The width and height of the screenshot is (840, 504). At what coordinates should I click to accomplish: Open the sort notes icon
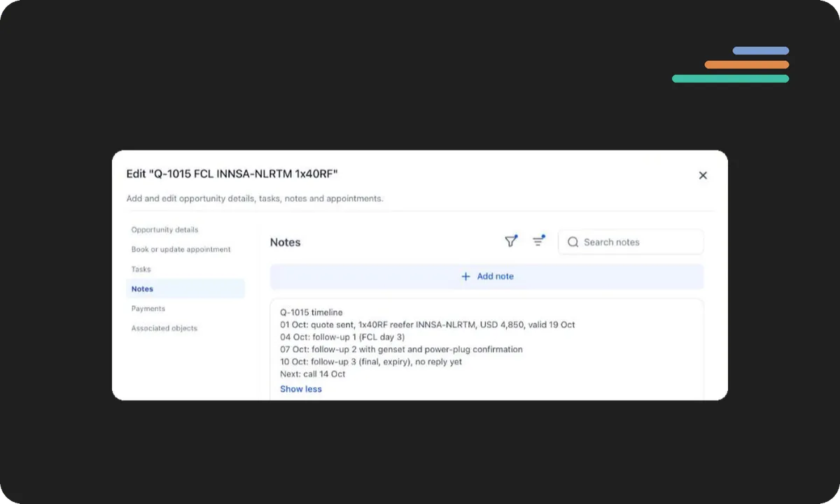(x=538, y=241)
